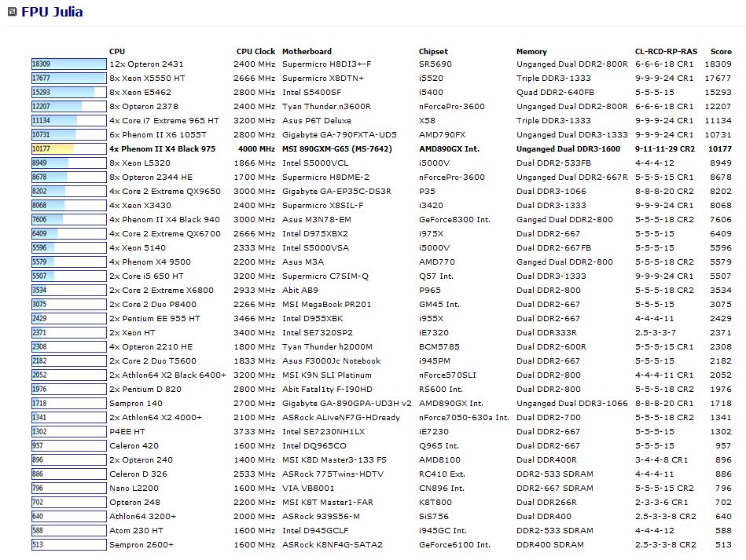Viewport: 746px width, 560px height.
Task: Click the CL-RCD-RP-RAS column header
Action: click(665, 52)
